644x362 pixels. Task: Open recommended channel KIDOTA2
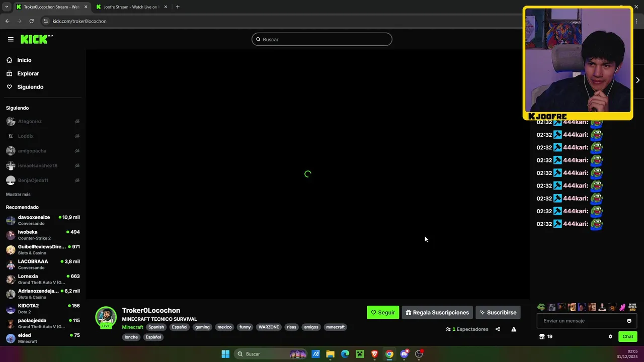pos(43,309)
